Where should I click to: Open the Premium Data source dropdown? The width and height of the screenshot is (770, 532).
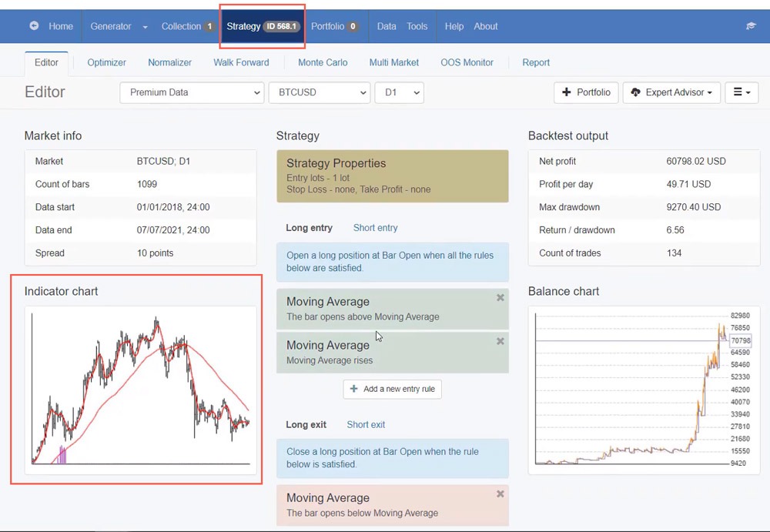[191, 92]
